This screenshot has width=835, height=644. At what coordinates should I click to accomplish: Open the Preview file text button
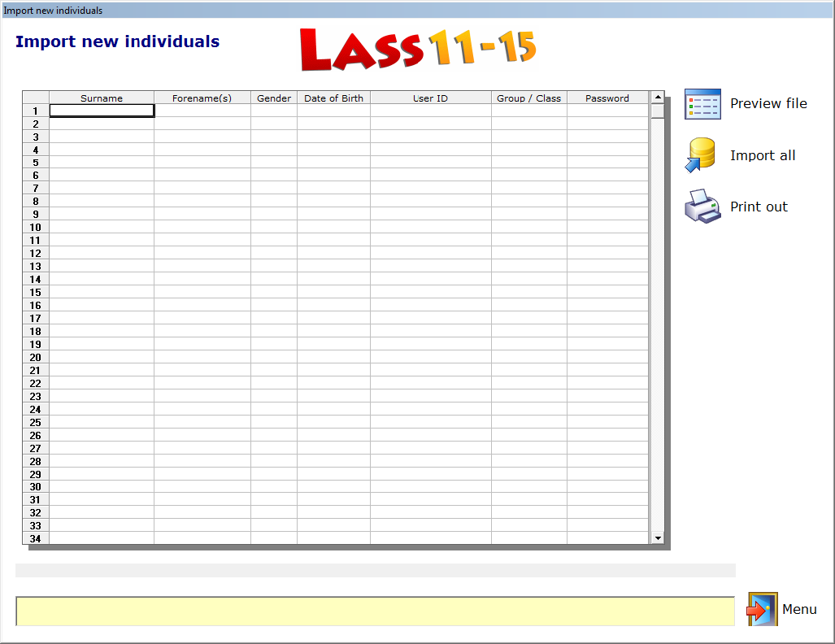[x=768, y=103]
